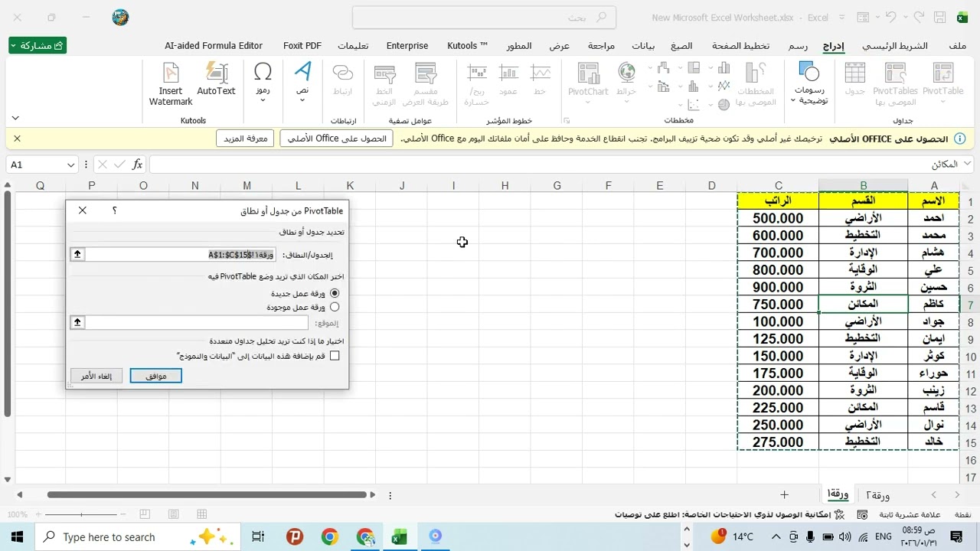The image size is (980, 551).
Task: Click the Table/Range input field in dialog
Action: [x=180, y=254]
